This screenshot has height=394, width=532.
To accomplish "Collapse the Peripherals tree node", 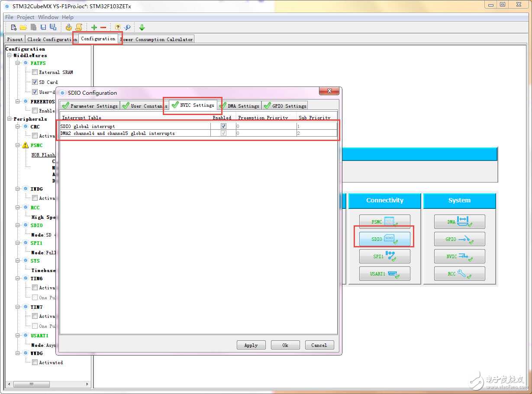I will (10, 119).
